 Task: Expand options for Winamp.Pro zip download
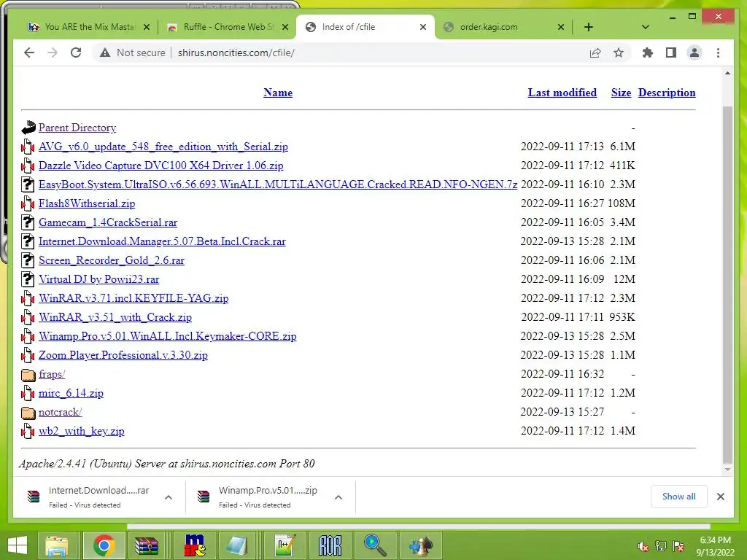pyautogui.click(x=338, y=497)
